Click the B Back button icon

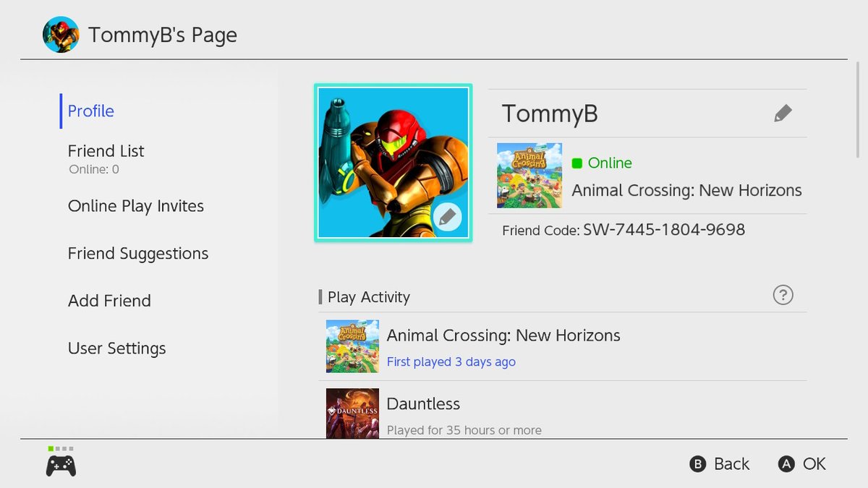(697, 464)
